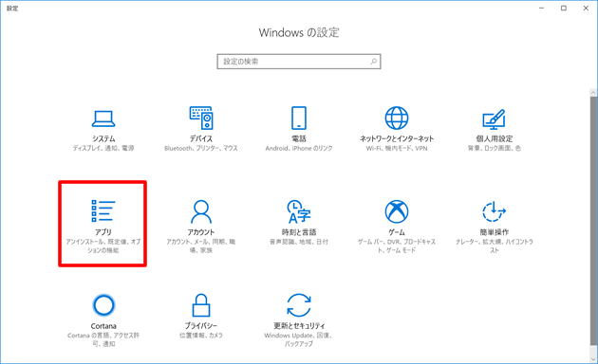Focus the 設定の検索 search box

pos(299,62)
